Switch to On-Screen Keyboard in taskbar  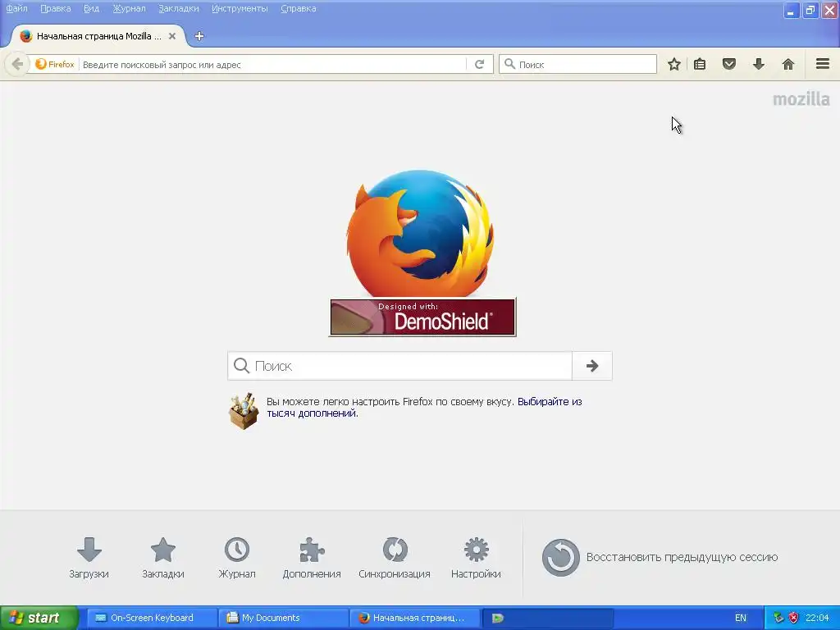tap(152, 618)
